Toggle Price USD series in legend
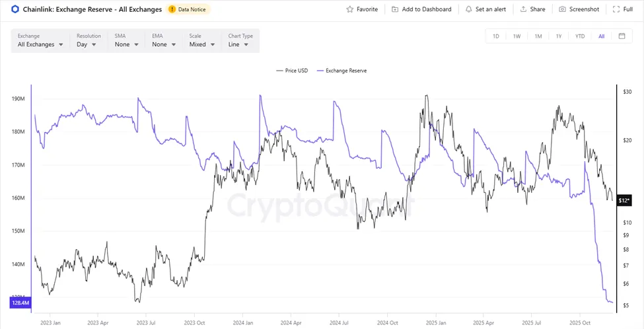This screenshot has width=644, height=329. [290, 70]
